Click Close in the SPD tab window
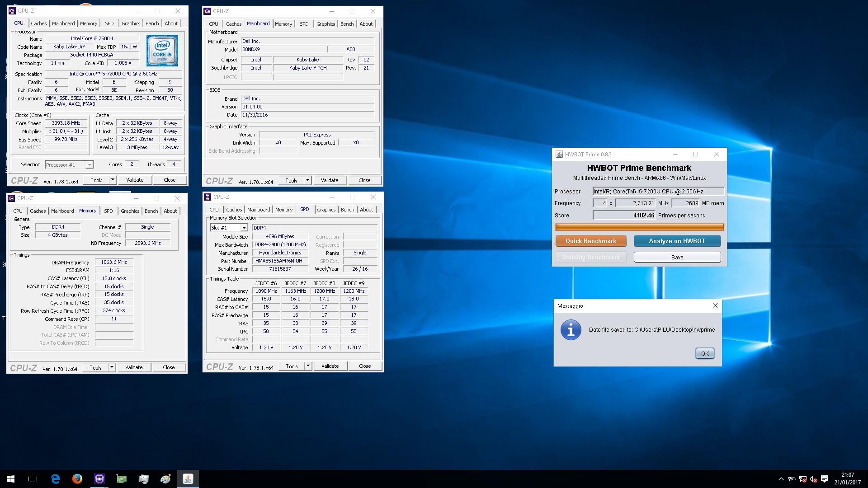 point(365,366)
